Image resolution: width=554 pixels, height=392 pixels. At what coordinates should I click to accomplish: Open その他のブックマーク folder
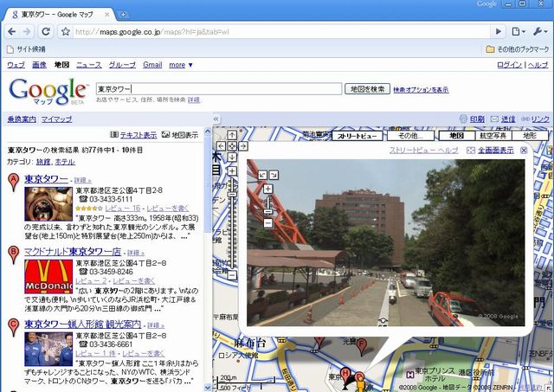pyautogui.click(x=518, y=49)
